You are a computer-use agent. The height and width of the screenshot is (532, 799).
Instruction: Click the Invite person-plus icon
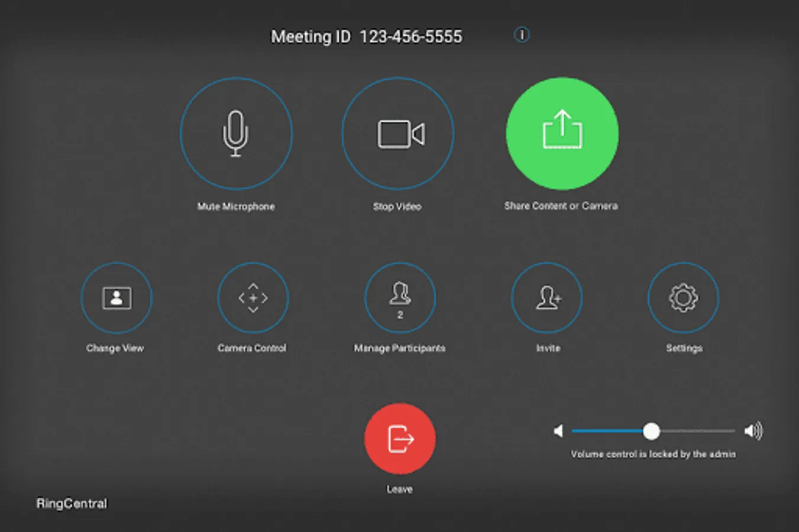pyautogui.click(x=547, y=298)
